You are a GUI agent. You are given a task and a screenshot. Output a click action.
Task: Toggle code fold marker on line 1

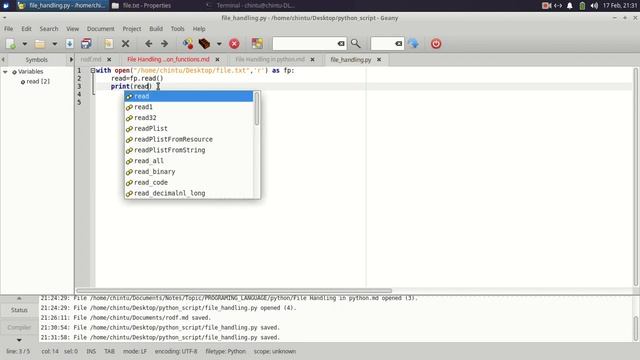pyautogui.click(x=93, y=71)
